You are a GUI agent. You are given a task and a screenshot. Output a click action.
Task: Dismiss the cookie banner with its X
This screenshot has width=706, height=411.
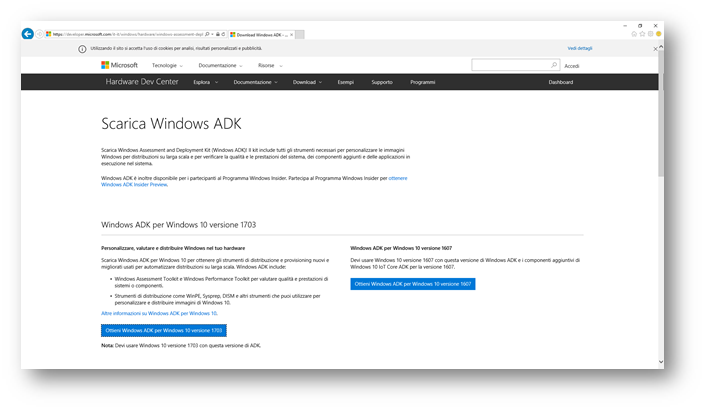pyautogui.click(x=655, y=49)
